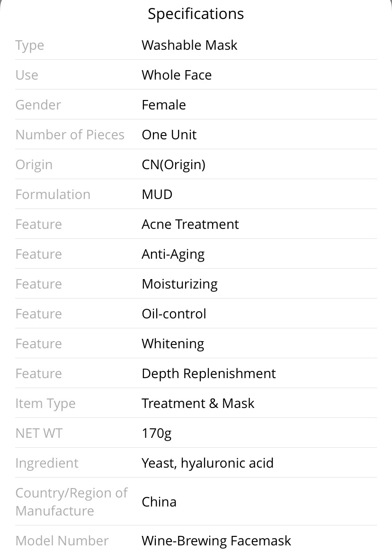Select the Anti-Aging feature
The image size is (392, 552).
point(173,254)
